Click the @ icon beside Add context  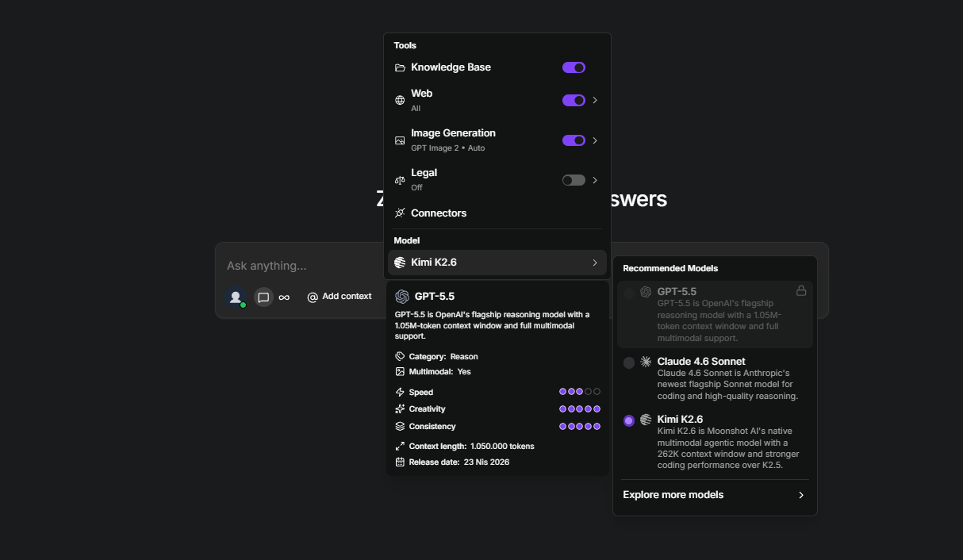coord(313,297)
